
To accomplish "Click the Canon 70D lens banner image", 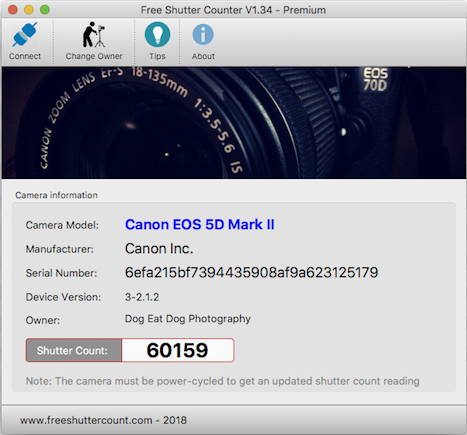I will click(234, 123).
